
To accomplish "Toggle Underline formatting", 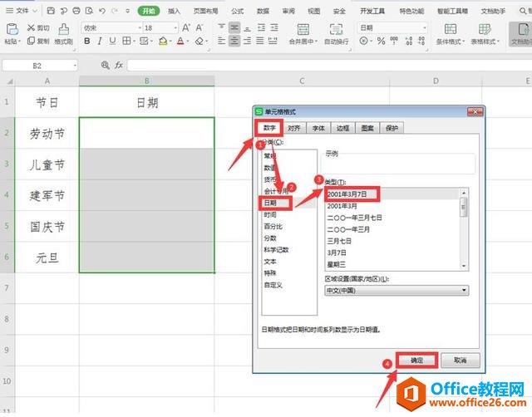I will [112, 41].
